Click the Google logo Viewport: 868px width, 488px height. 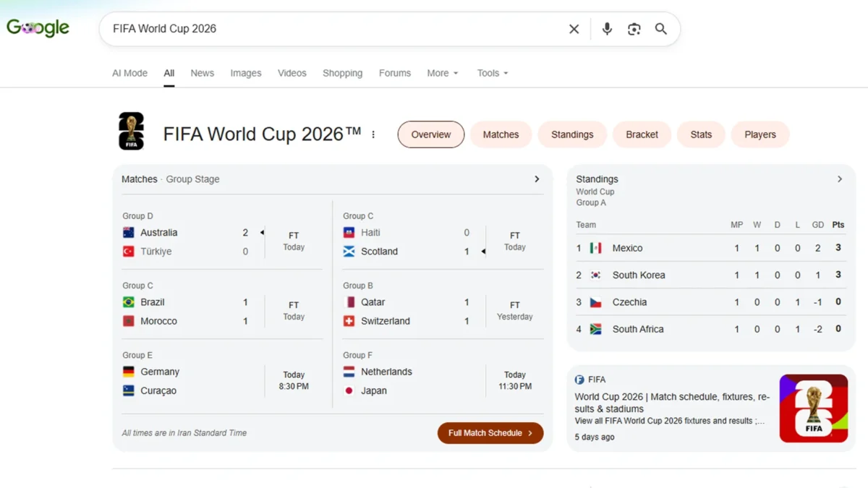point(38,28)
